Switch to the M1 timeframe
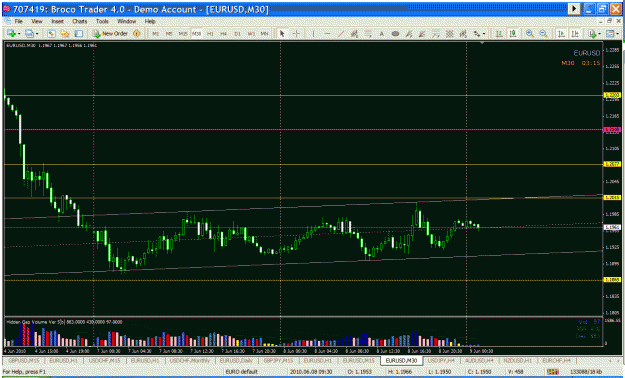625x378 pixels. click(156, 34)
